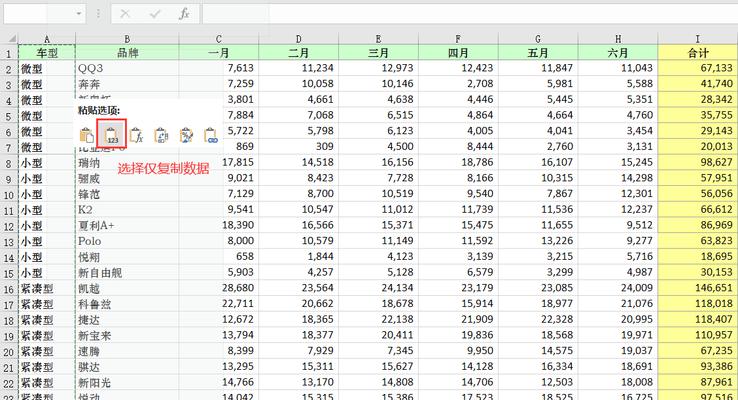Click the 品牌 header cell
738x400 pixels.
coord(127,53)
